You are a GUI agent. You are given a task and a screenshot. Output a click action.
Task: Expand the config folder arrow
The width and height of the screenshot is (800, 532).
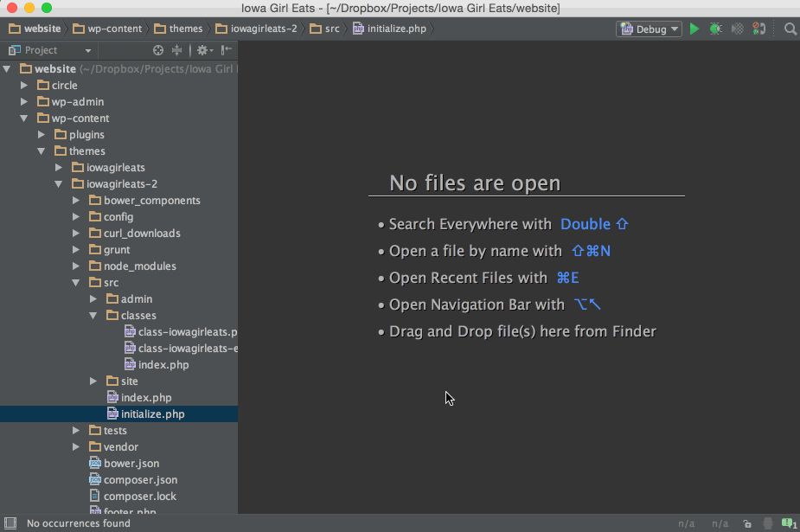click(x=76, y=217)
